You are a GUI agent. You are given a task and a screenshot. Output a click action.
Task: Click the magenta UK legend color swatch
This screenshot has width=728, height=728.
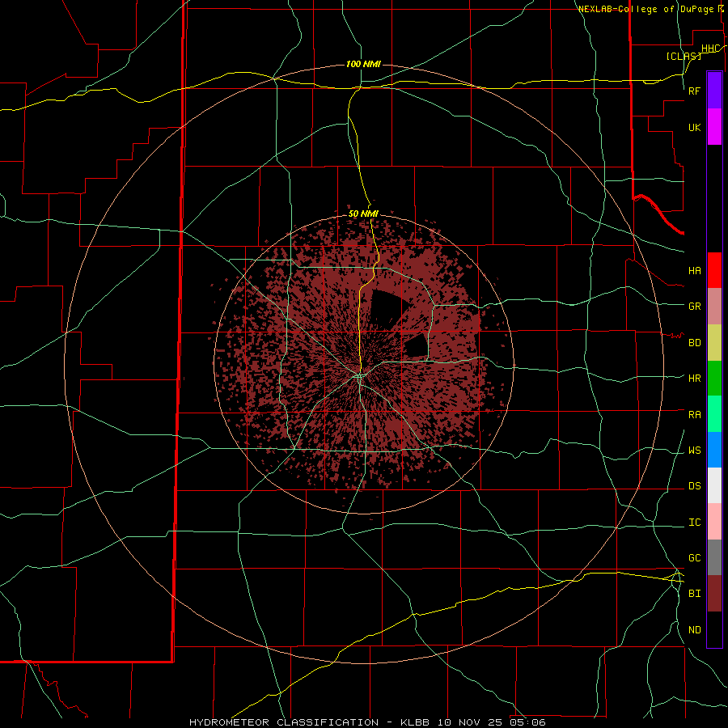[x=714, y=127]
